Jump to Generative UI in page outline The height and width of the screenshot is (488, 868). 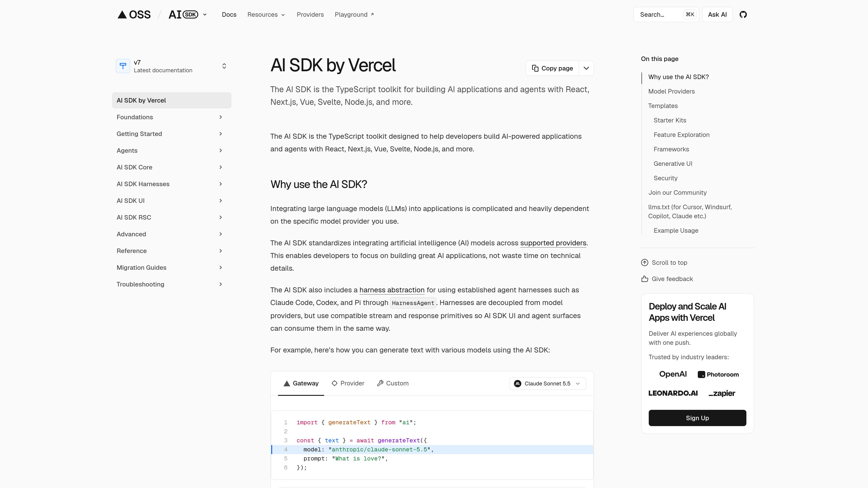point(673,164)
